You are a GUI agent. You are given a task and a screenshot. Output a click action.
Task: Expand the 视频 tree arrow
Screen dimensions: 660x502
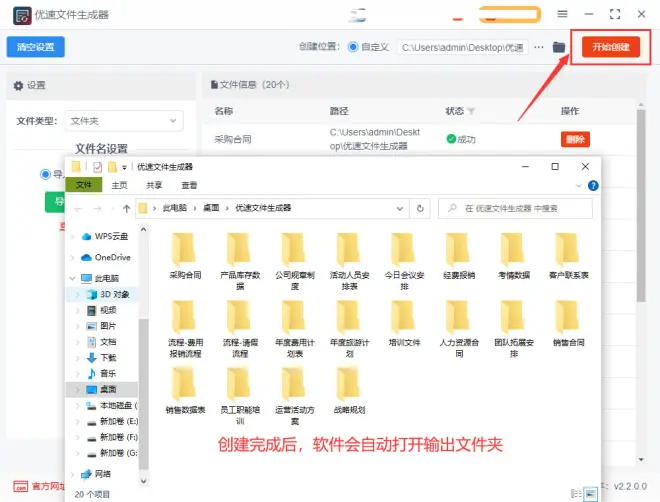(77, 310)
